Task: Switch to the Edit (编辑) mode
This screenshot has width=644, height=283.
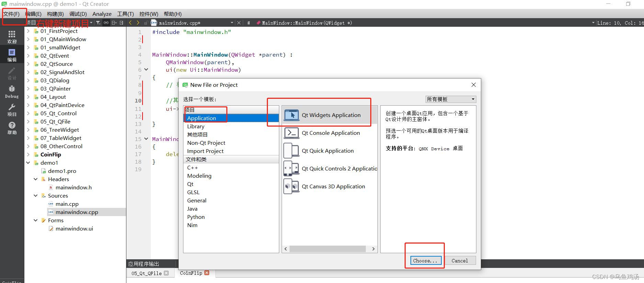Action: coord(12,55)
